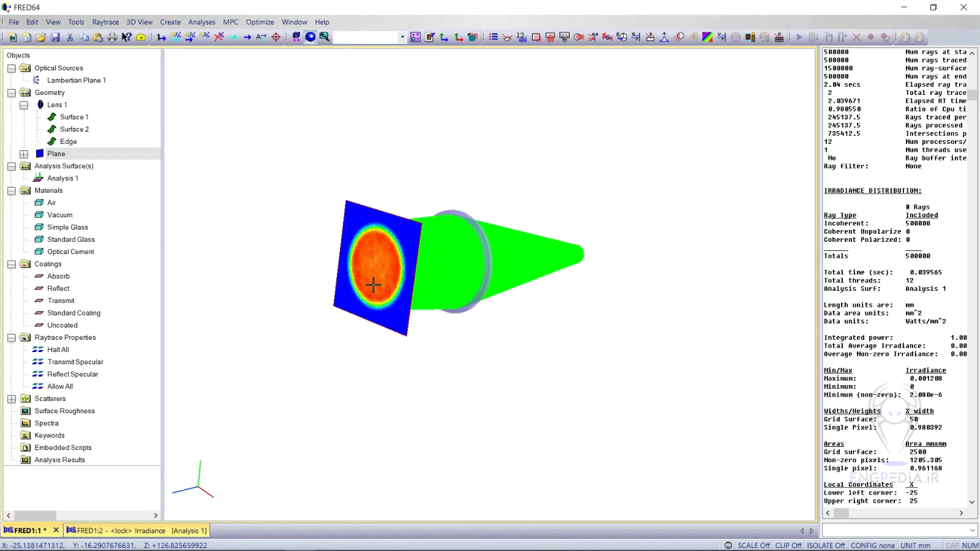Viewport: 980px width, 551px height.
Task: Click the Print toolbar icon
Action: [112, 37]
